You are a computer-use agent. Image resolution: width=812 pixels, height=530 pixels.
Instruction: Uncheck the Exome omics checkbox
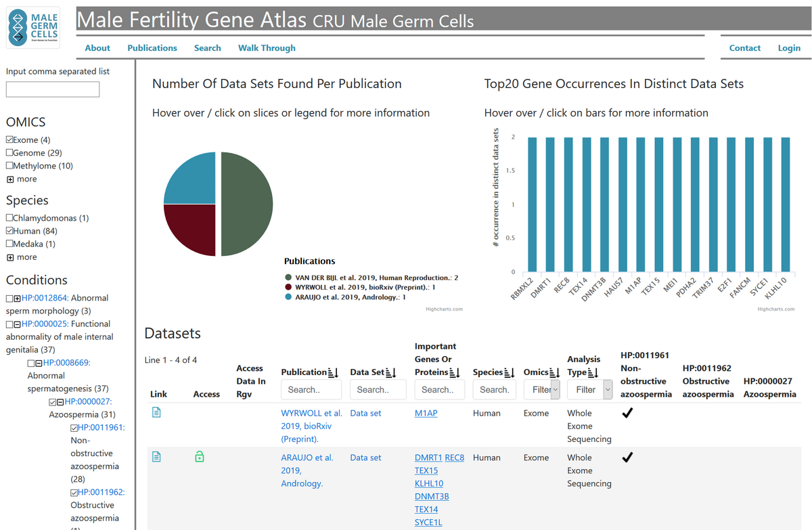[9, 140]
